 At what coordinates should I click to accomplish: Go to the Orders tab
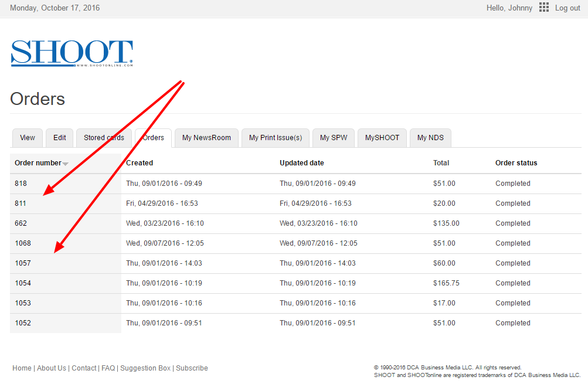pyautogui.click(x=154, y=138)
